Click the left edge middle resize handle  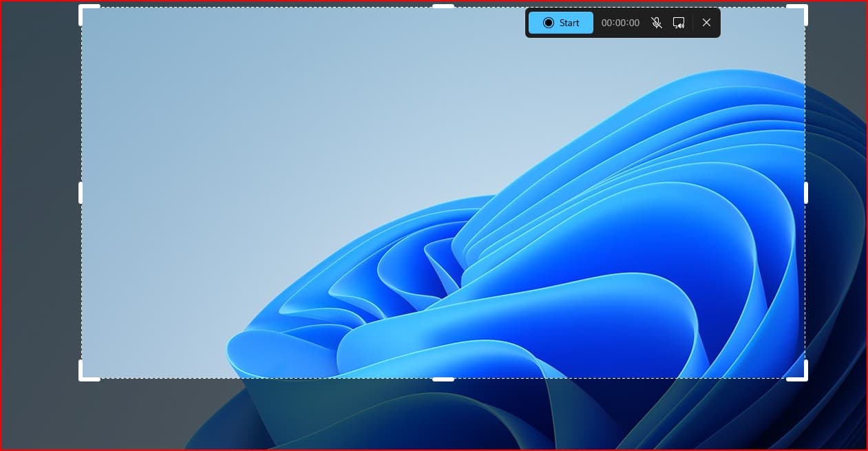coord(81,193)
